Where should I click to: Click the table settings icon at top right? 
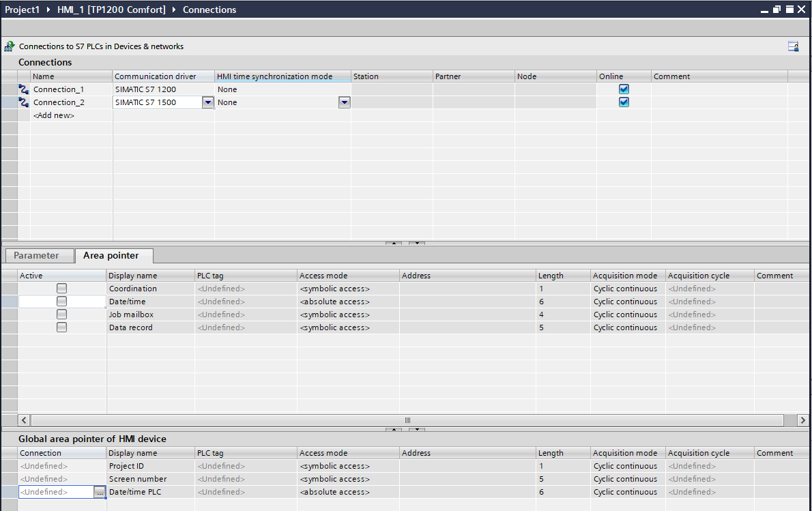point(793,46)
